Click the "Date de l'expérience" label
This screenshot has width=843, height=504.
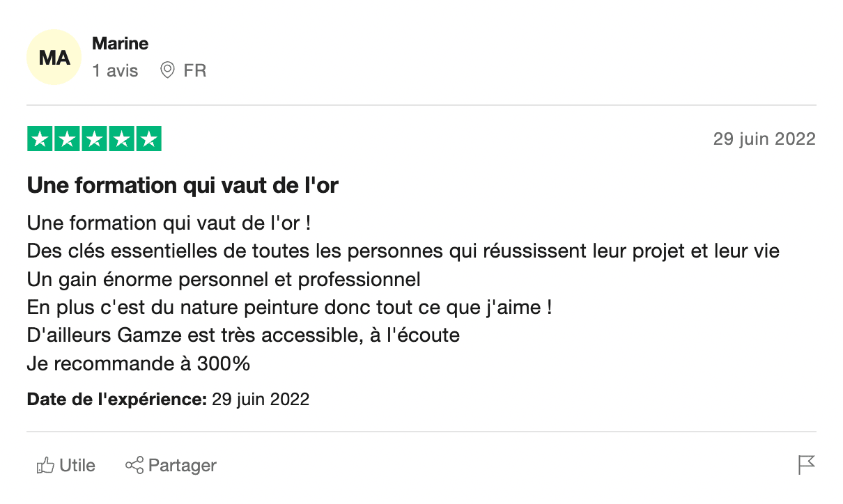[117, 400]
